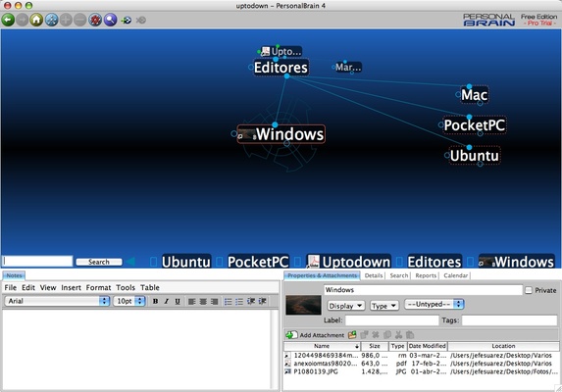Open the File menu in Notes
Screen dimensions: 562x392
tap(11, 287)
